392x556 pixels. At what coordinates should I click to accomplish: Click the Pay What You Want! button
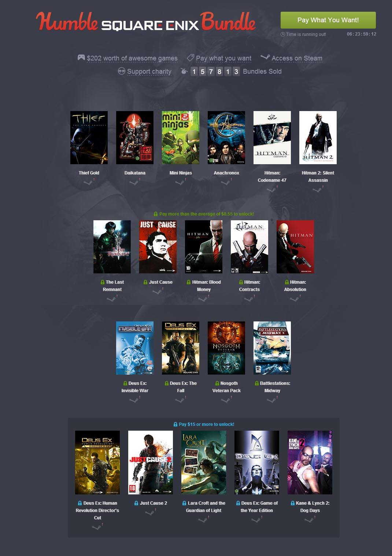tap(328, 20)
